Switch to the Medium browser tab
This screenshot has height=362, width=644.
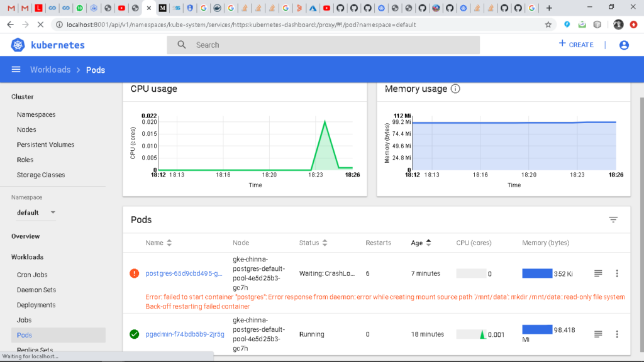click(x=163, y=8)
